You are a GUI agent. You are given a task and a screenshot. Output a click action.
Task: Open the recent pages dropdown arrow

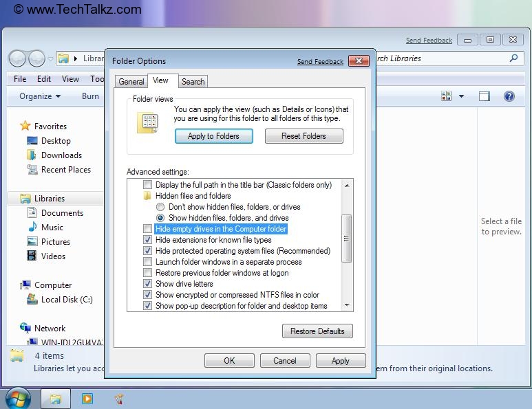click(50, 58)
